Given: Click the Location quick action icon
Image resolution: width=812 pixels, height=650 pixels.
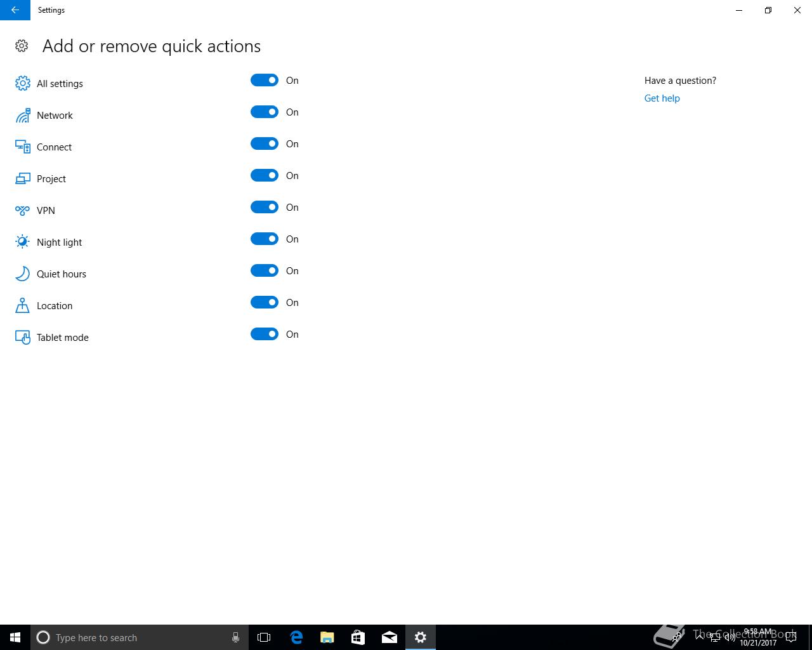Looking at the screenshot, I should coord(23,305).
